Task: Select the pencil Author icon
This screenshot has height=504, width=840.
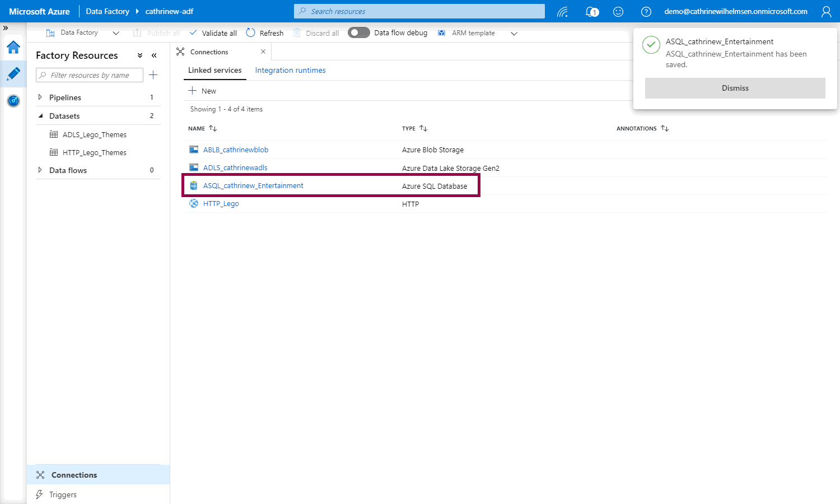Action: pos(13,74)
